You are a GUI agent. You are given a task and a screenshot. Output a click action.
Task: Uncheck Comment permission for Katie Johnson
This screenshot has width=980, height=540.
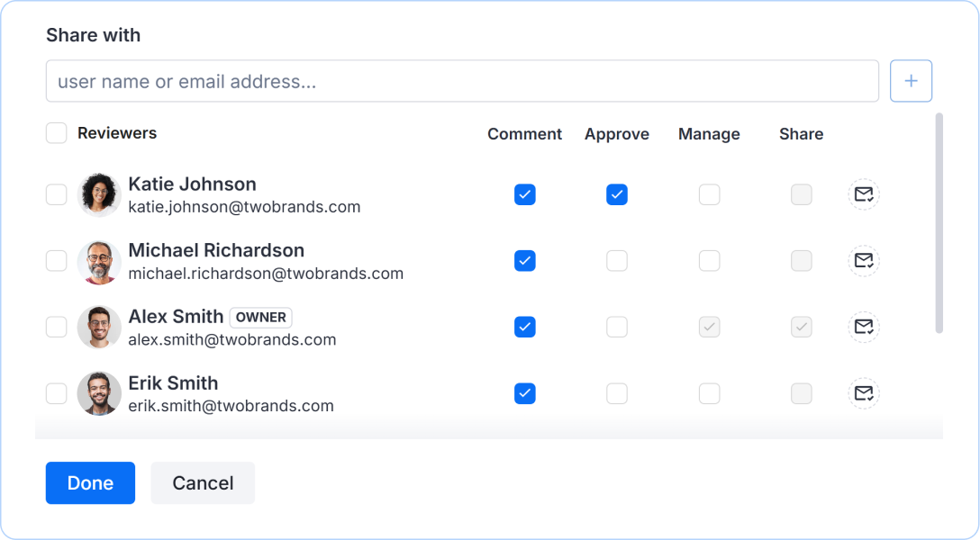click(x=525, y=194)
